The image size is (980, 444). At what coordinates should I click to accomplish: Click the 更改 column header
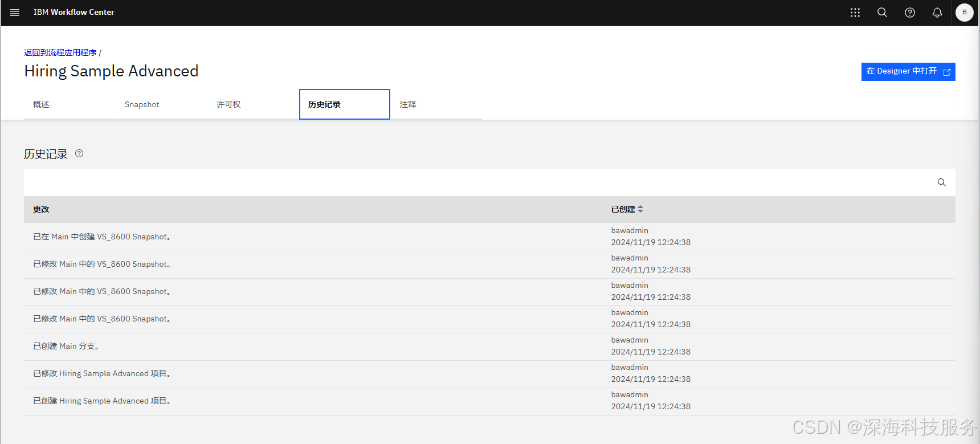tap(41, 209)
